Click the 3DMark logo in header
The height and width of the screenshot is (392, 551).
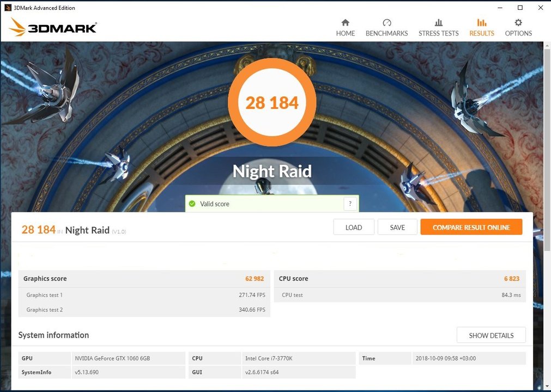[x=53, y=27]
